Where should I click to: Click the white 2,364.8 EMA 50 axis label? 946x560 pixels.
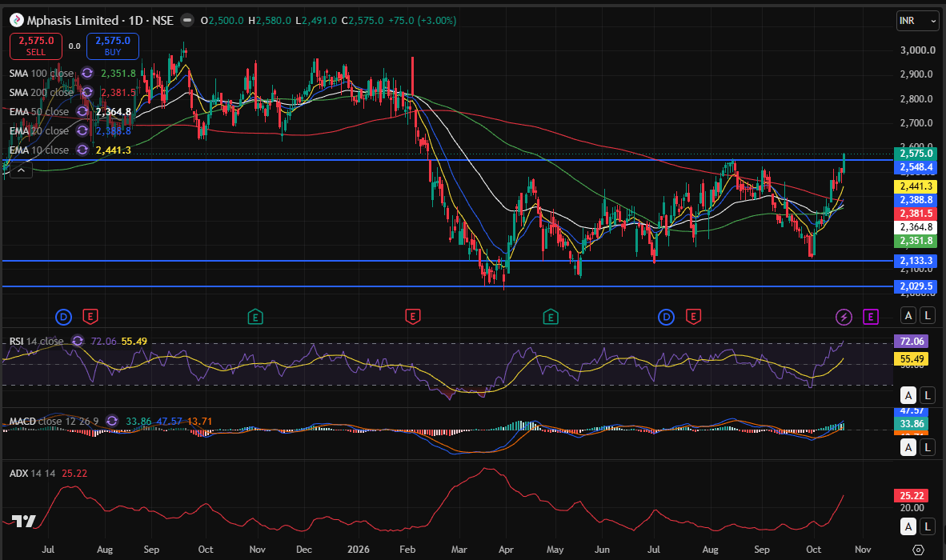[916, 227]
